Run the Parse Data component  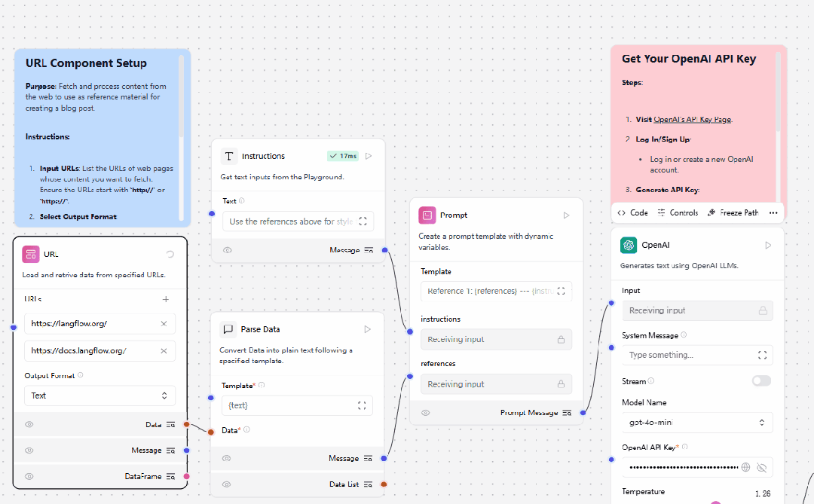[x=368, y=329]
